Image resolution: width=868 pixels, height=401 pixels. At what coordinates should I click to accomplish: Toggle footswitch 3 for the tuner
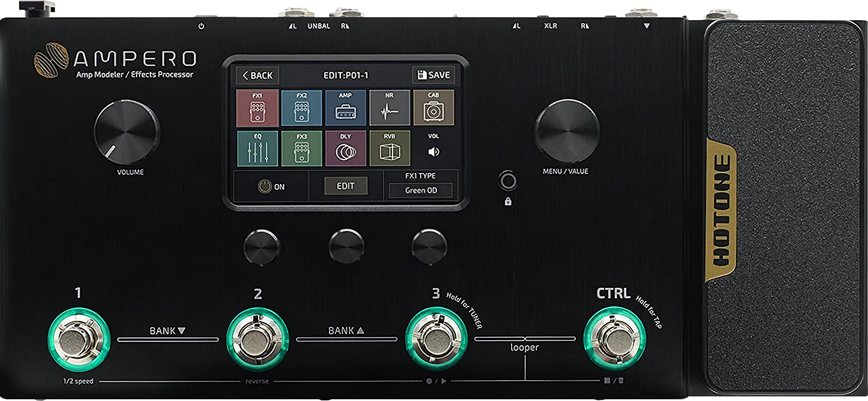pos(436,339)
